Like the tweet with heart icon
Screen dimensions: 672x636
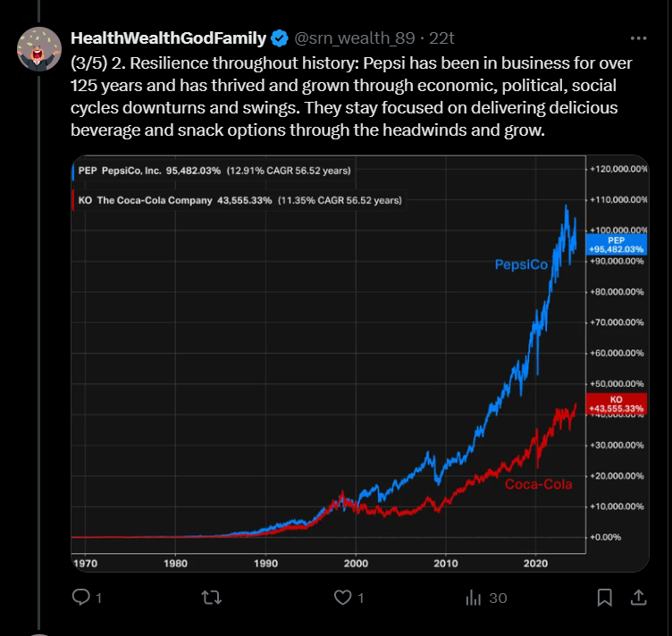[x=342, y=597]
